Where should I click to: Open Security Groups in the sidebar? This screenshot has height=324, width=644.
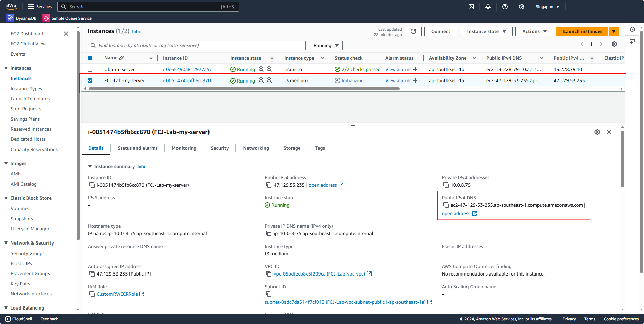28,253
